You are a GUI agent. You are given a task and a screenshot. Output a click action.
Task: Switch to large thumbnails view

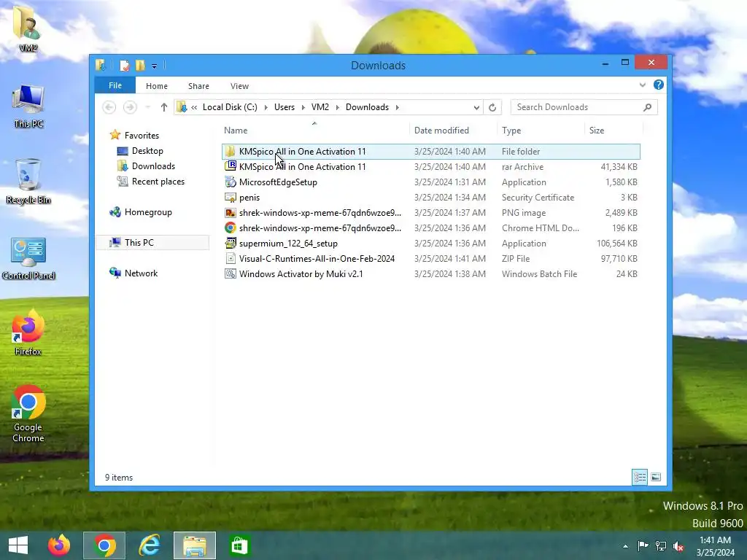656,477
